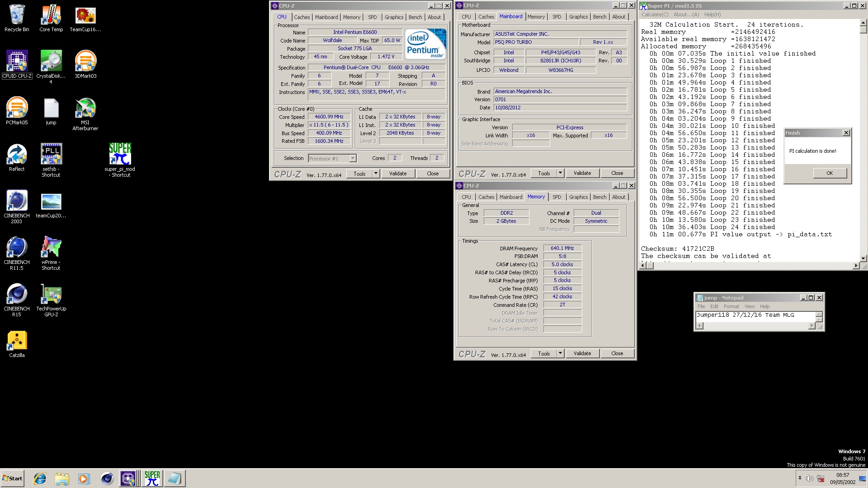Launch the TechPowerUp GPU-Z shortcut
This screenshot has width=868, height=488.
(51, 300)
